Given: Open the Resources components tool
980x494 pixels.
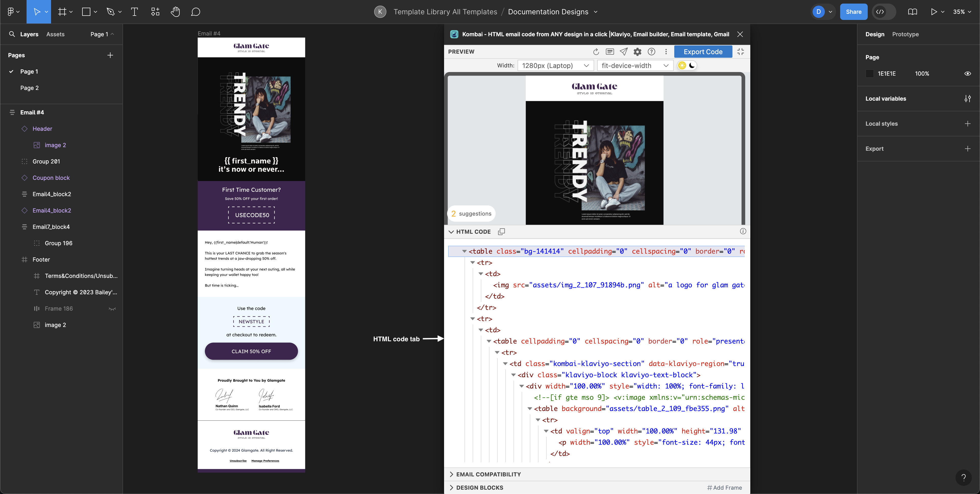Looking at the screenshot, I should [x=155, y=12].
